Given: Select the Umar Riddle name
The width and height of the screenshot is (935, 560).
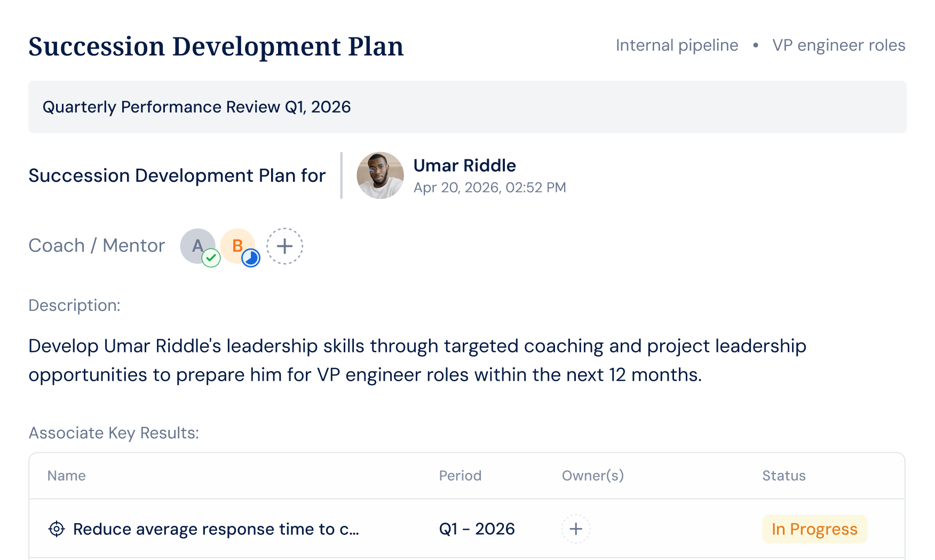Looking at the screenshot, I should 464,165.
